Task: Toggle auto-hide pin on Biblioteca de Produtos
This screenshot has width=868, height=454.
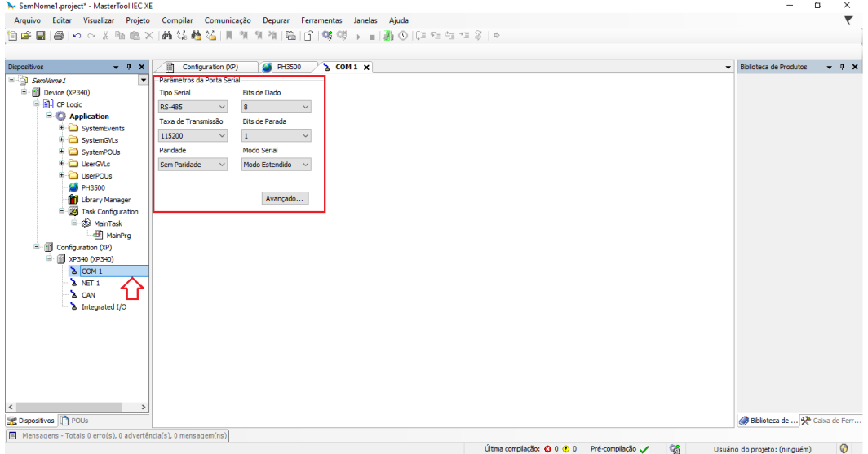Action: pyautogui.click(x=842, y=67)
